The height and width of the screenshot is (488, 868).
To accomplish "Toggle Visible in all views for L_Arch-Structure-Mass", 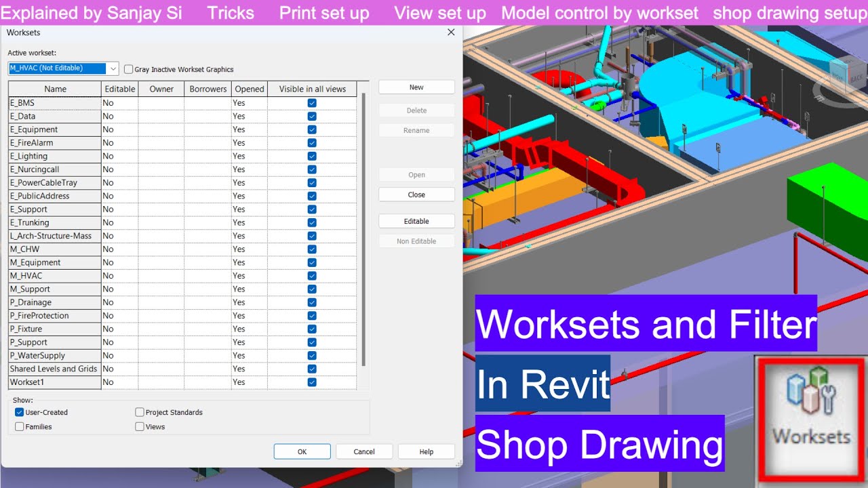I will [312, 236].
